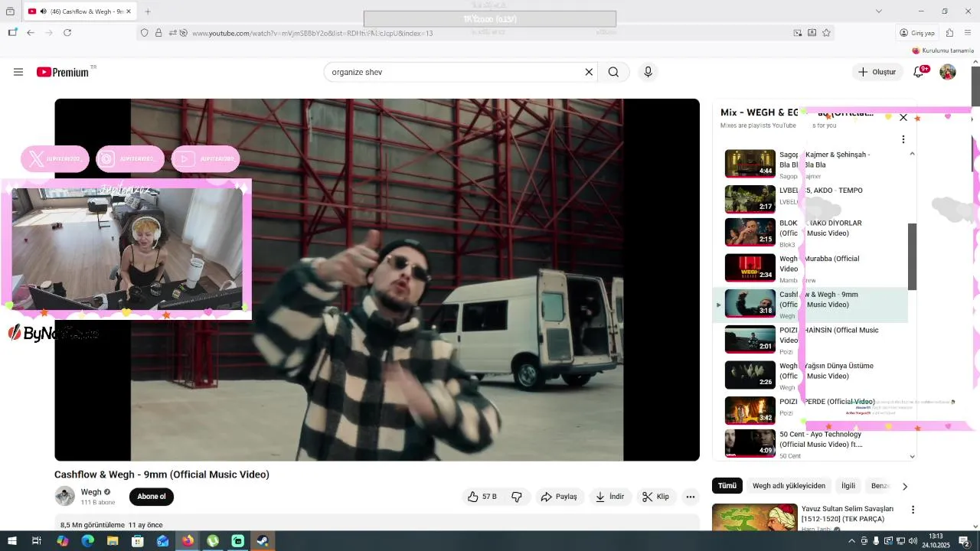Click Oluştur create button
The width and height of the screenshot is (980, 551).
(877, 72)
